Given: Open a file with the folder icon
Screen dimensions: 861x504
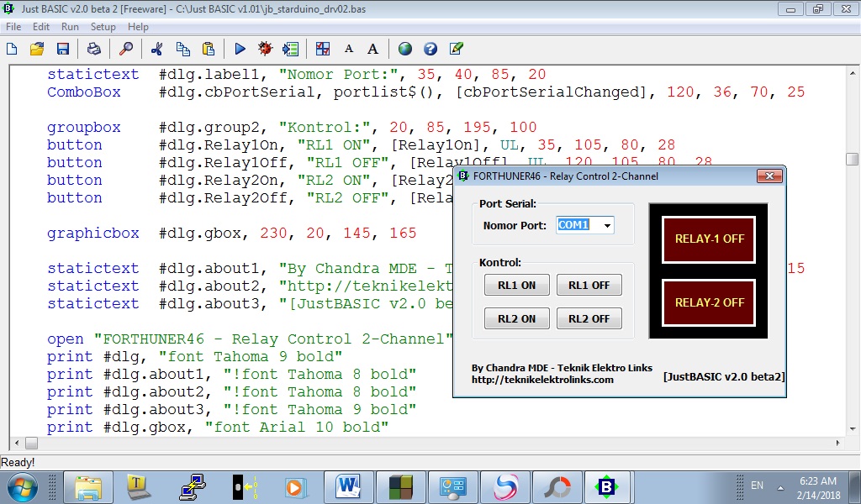Looking at the screenshot, I should [x=37, y=49].
